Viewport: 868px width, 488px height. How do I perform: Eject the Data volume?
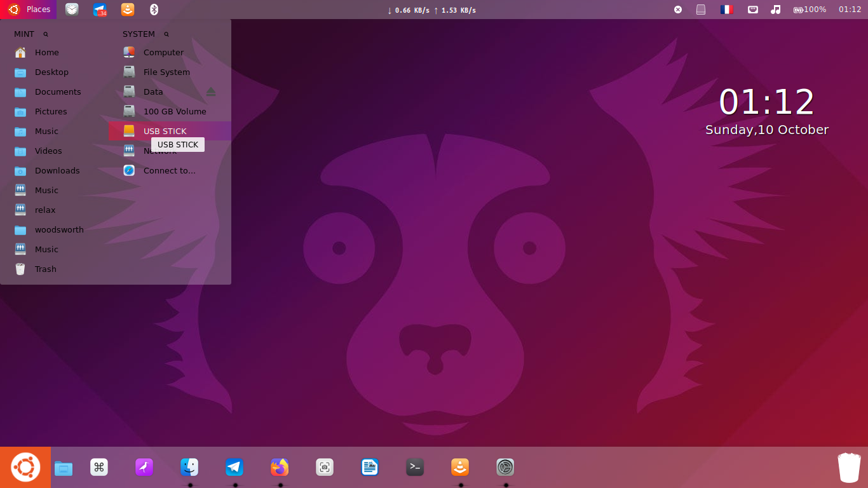tap(211, 92)
